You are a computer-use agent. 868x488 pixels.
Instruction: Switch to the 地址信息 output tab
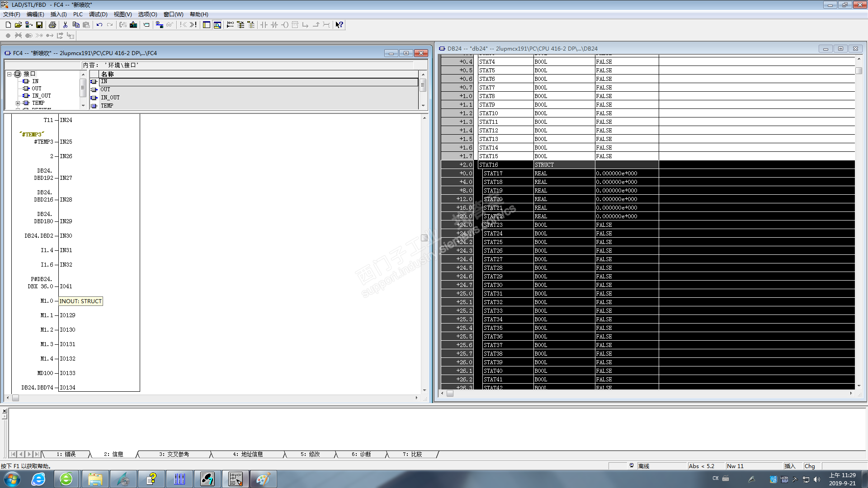click(x=248, y=454)
